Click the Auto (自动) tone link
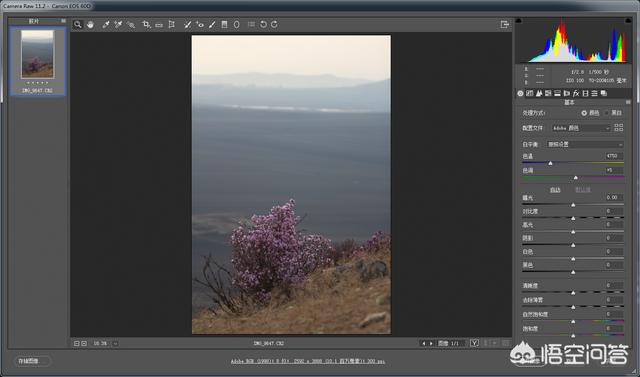 pos(555,190)
